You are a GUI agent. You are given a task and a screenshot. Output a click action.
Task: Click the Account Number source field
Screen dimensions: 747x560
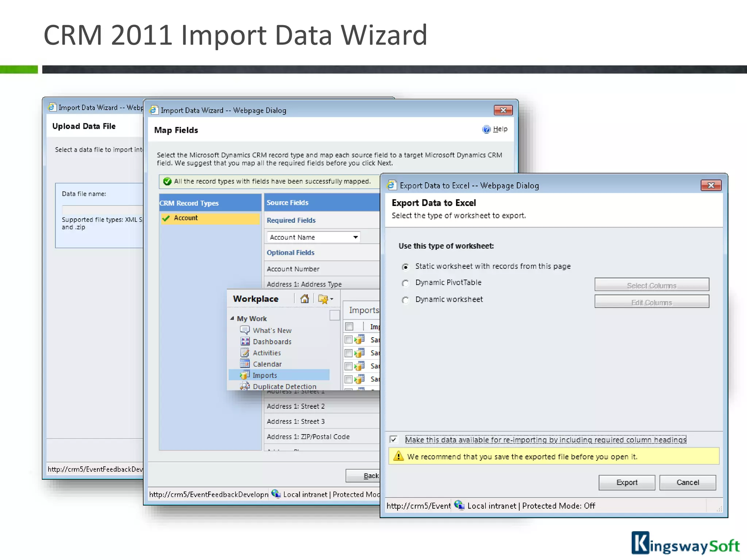[x=293, y=269]
